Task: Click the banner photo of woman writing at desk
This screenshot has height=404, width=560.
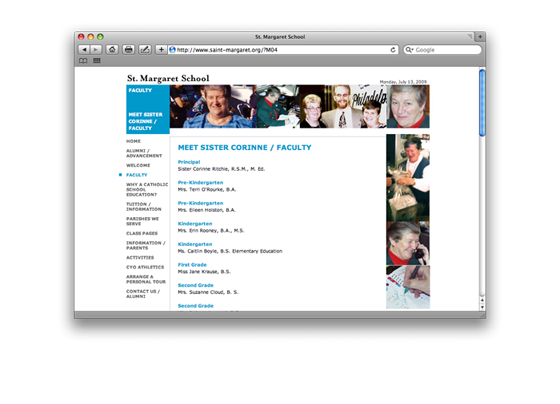Action: coord(278,106)
